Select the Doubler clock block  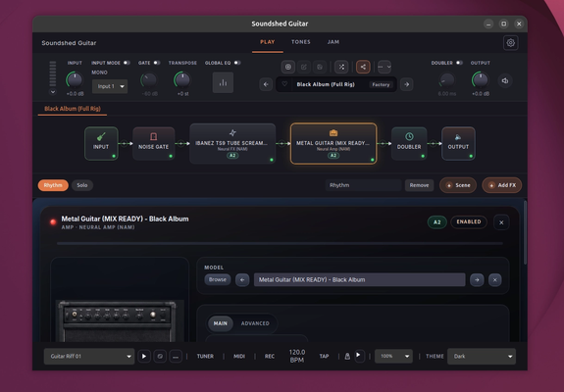click(x=409, y=143)
